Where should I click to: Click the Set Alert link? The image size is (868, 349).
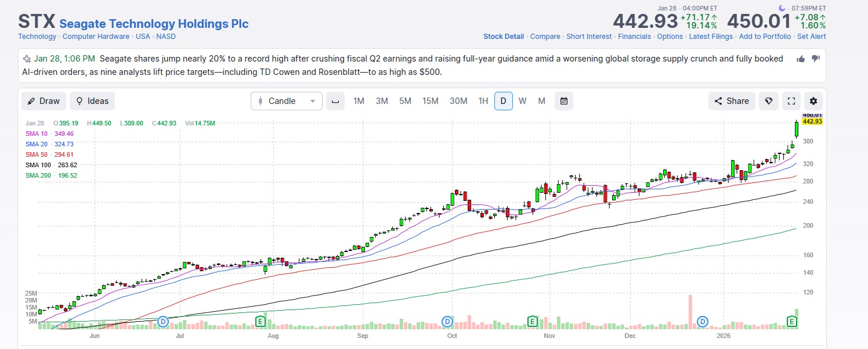(x=811, y=37)
